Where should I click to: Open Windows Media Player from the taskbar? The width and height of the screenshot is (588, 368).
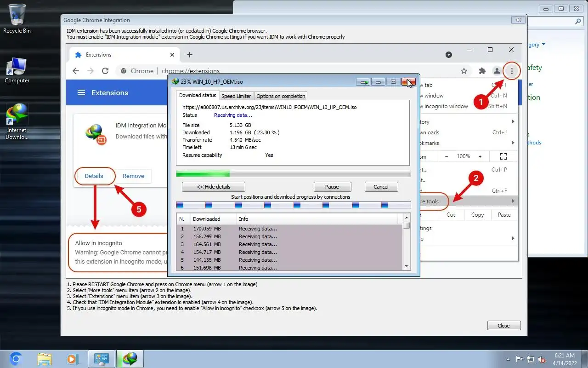click(x=72, y=359)
